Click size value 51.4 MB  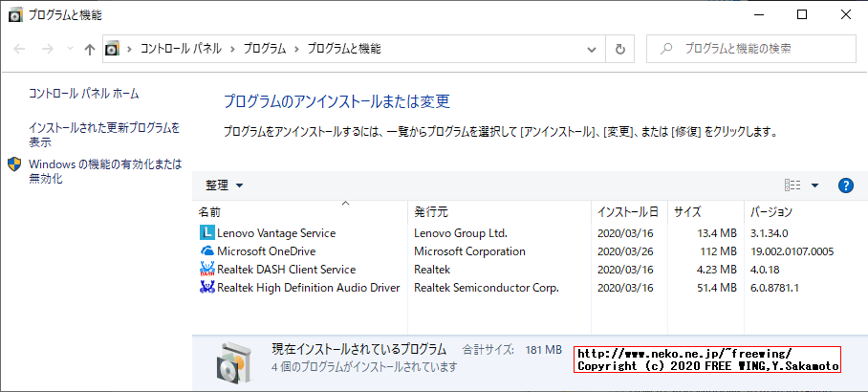pyautogui.click(x=717, y=288)
